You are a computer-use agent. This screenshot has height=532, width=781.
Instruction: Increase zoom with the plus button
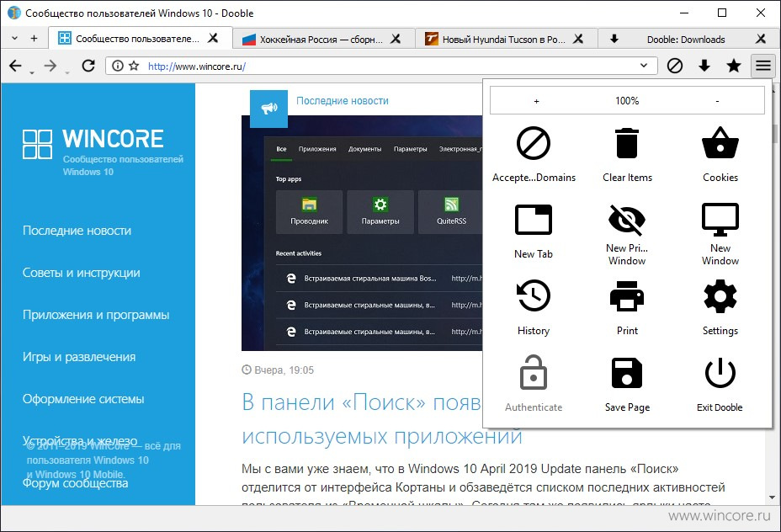tap(536, 101)
